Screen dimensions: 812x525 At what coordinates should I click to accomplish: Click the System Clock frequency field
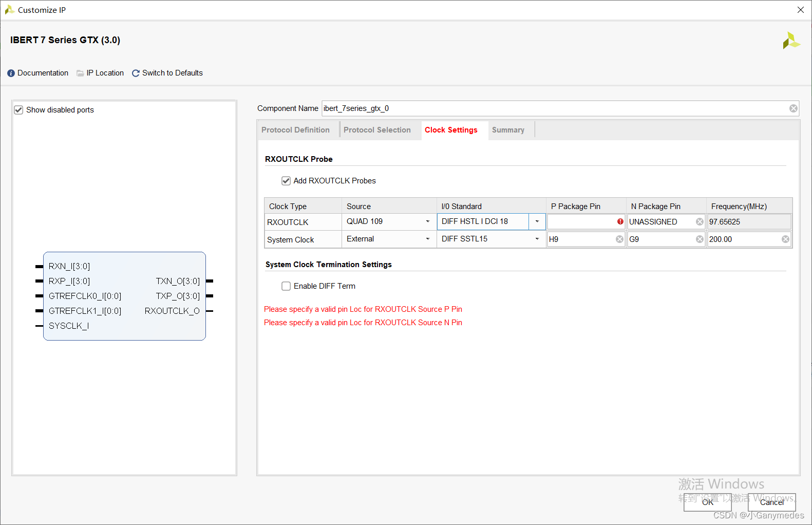[x=749, y=239]
